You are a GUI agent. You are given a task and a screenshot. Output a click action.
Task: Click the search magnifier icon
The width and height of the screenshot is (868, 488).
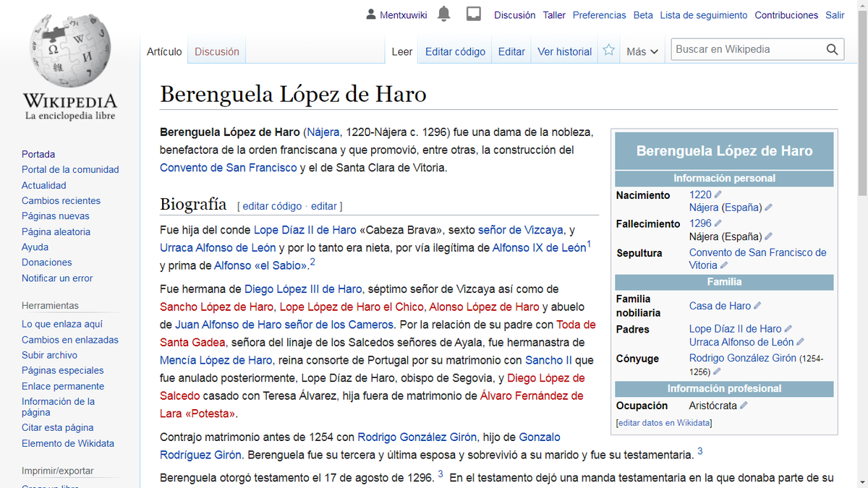point(833,50)
